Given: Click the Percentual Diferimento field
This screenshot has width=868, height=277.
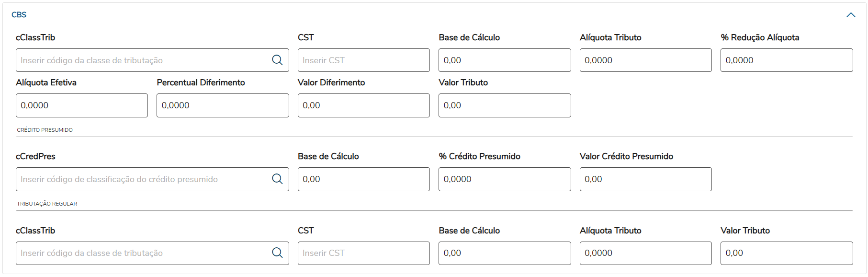Looking at the screenshot, I should pyautogui.click(x=222, y=105).
